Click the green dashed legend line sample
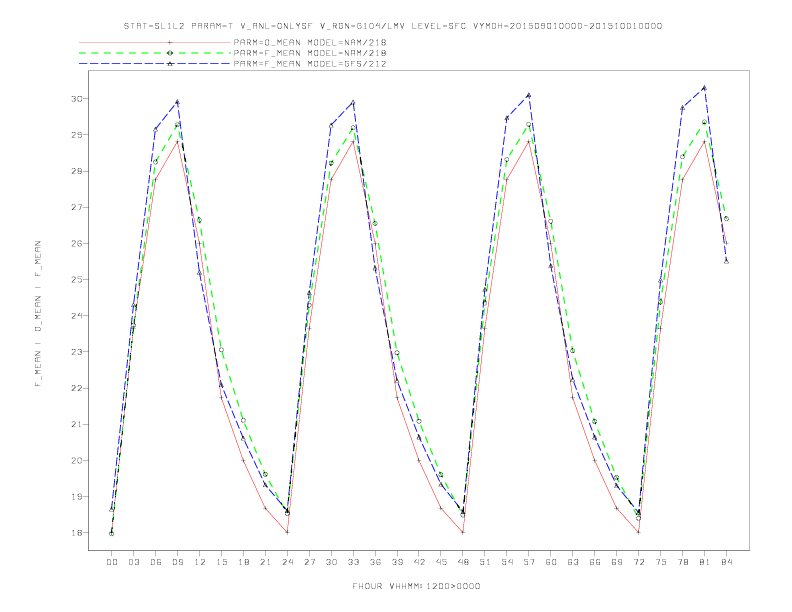Screen dimensions: 792x612 155,53
